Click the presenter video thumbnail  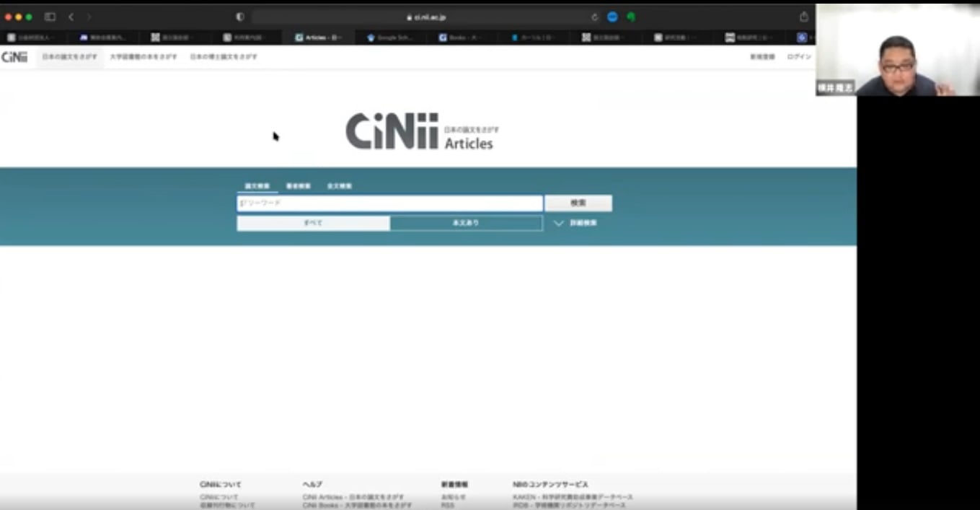click(x=898, y=50)
